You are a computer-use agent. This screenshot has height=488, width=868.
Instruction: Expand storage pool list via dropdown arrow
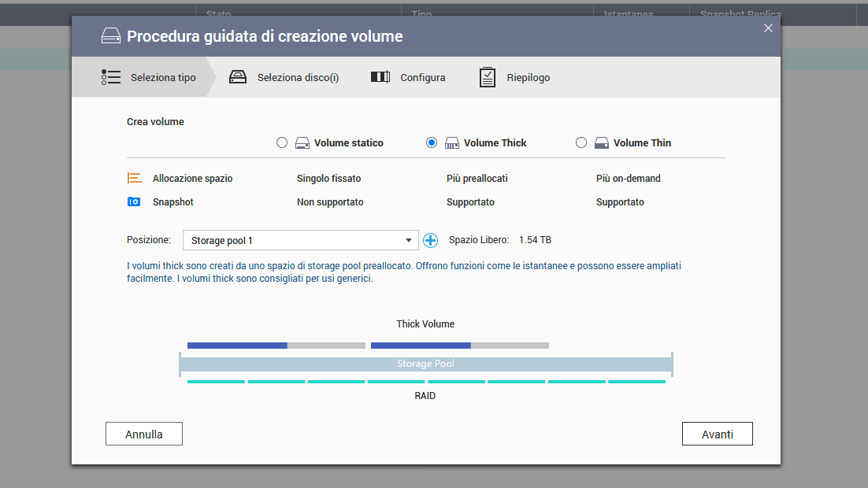[x=408, y=240]
